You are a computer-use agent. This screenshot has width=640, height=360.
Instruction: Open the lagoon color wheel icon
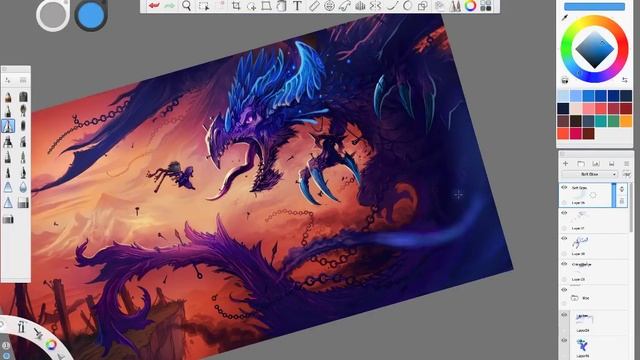pos(51,344)
